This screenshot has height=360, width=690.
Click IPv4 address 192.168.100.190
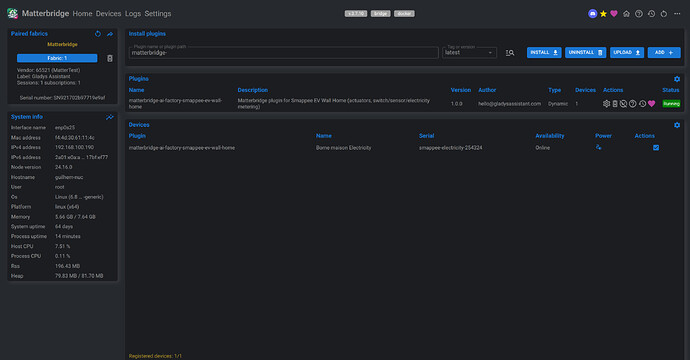pos(74,147)
